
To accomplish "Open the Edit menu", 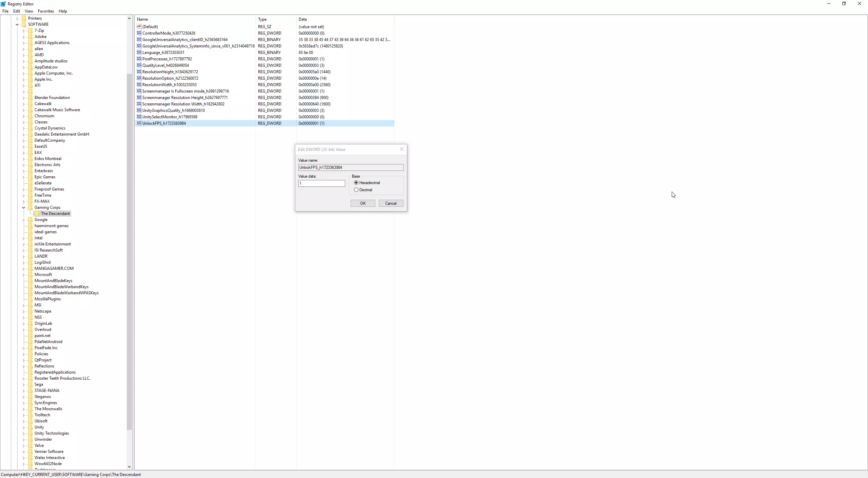I will (x=16, y=11).
